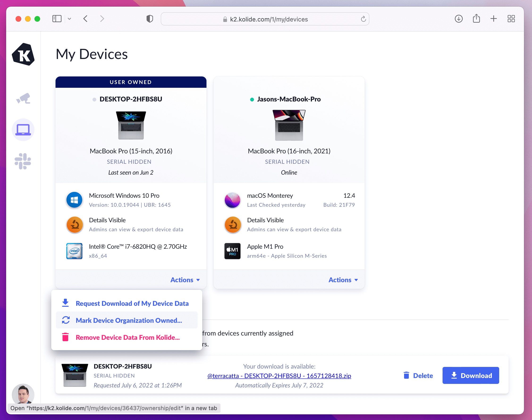Image resolution: width=532 pixels, height=420 pixels.
Task: Open the DESKTOP-2HFBS8U zip file link
Action: tap(279, 376)
